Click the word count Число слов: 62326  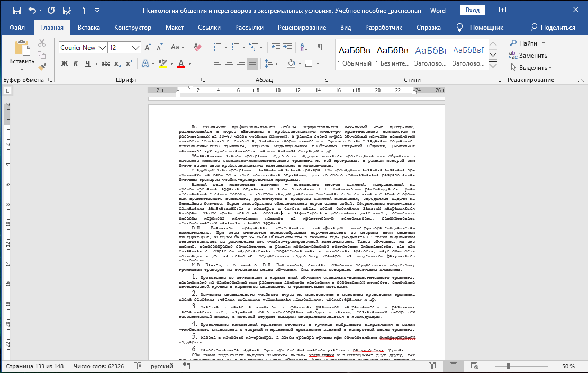(x=99, y=366)
